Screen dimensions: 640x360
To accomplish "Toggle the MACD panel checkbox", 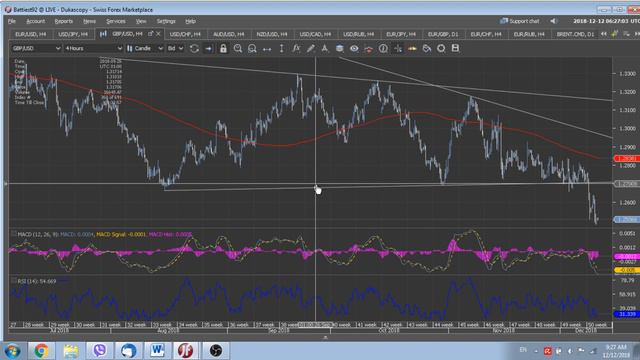I will tap(14, 234).
